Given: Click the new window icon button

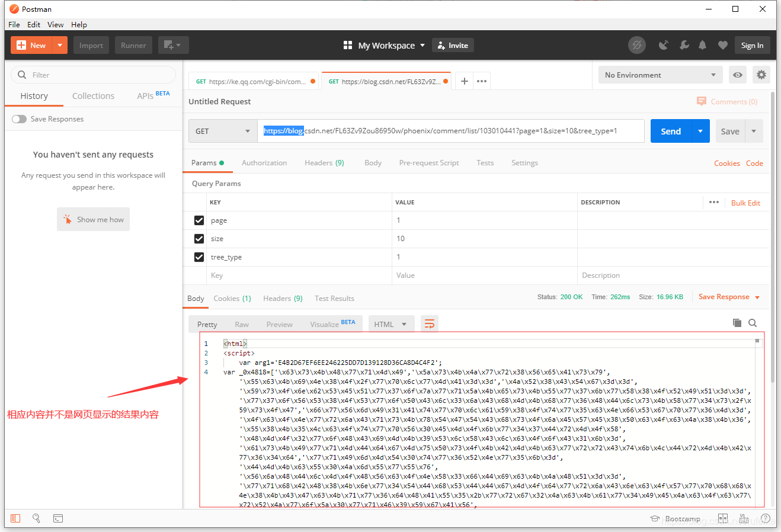Looking at the screenshot, I should point(173,45).
